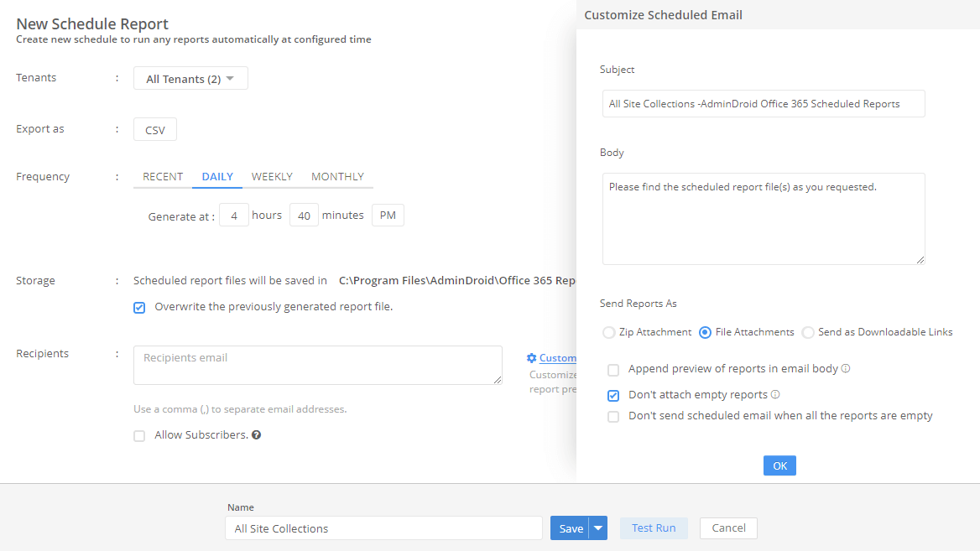Choose Send as Downloadable Links option
The image size is (980, 551).
point(808,332)
